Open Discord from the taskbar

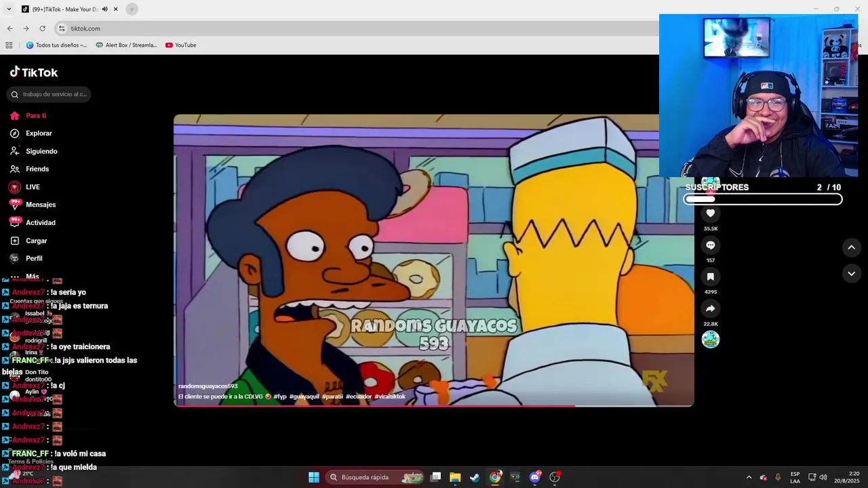pos(534,477)
